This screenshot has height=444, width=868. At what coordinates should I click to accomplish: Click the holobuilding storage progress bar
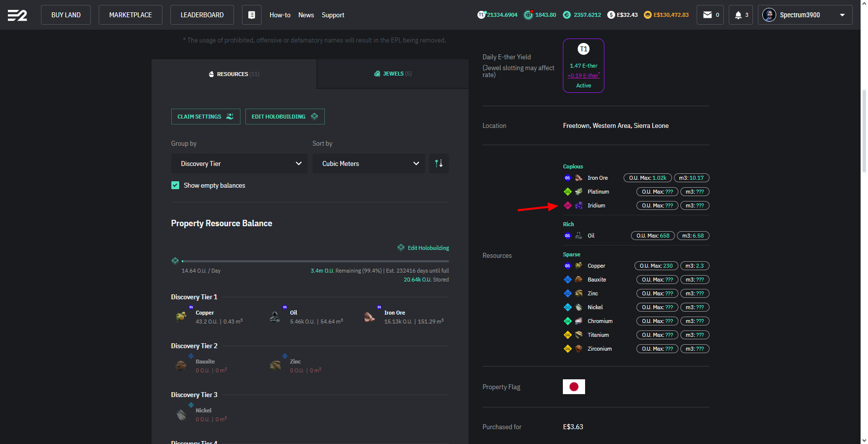(315, 261)
